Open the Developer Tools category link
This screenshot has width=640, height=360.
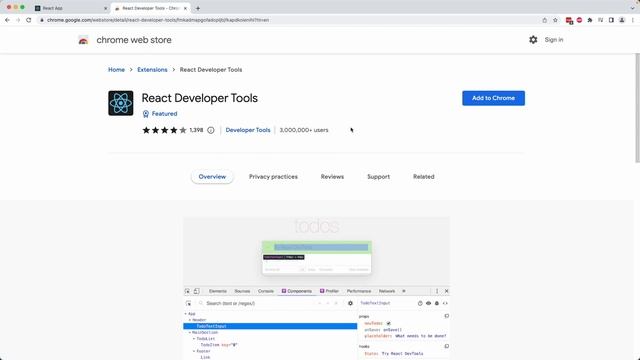(248, 130)
